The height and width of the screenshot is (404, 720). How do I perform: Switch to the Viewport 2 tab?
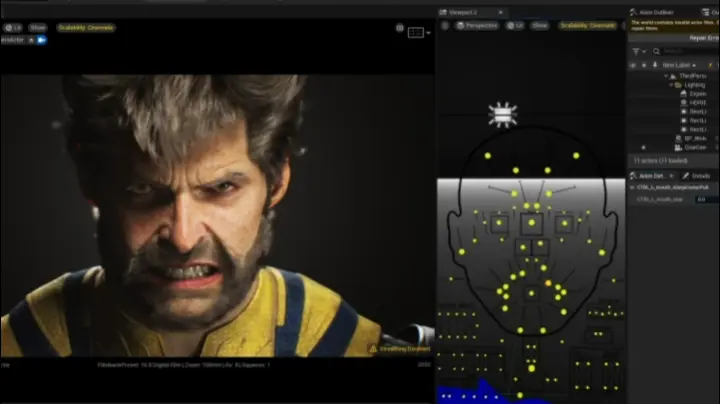pyautogui.click(x=470, y=12)
